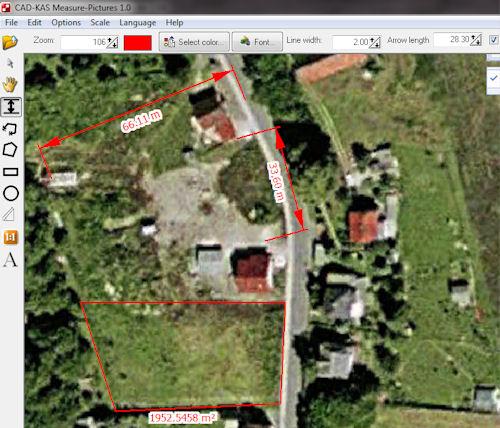Activate the distance measure tool
This screenshot has height=428, width=500.
click(11, 107)
